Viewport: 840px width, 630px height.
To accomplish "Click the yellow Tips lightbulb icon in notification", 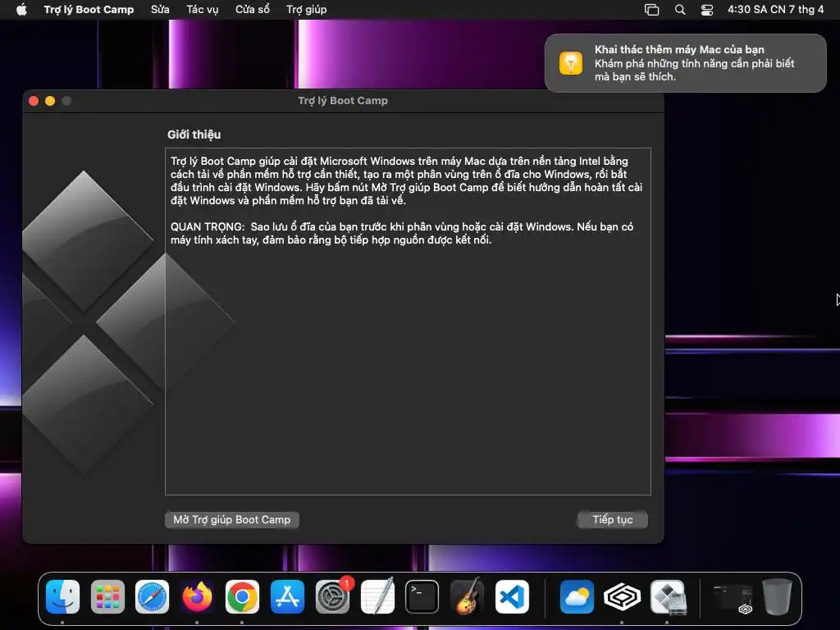I will coord(571,63).
